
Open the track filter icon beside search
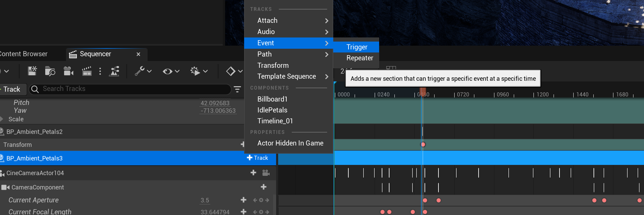point(237,89)
